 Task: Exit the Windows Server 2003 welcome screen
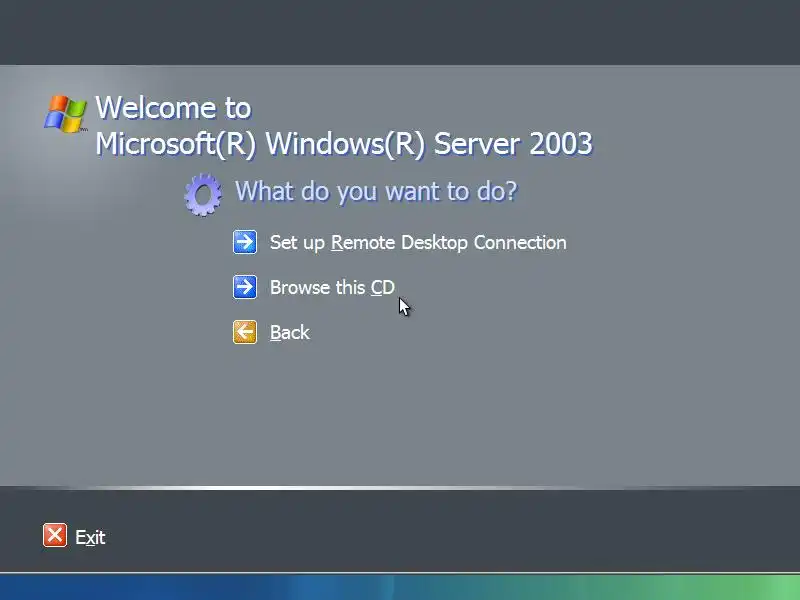[x=90, y=537]
